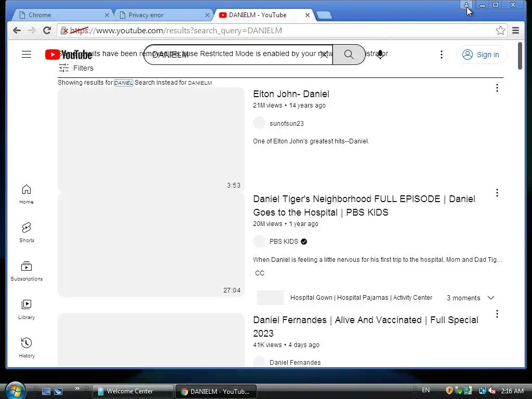
Task: Click the Hospital Gown moments chapter thumbnail
Action: [270, 298]
